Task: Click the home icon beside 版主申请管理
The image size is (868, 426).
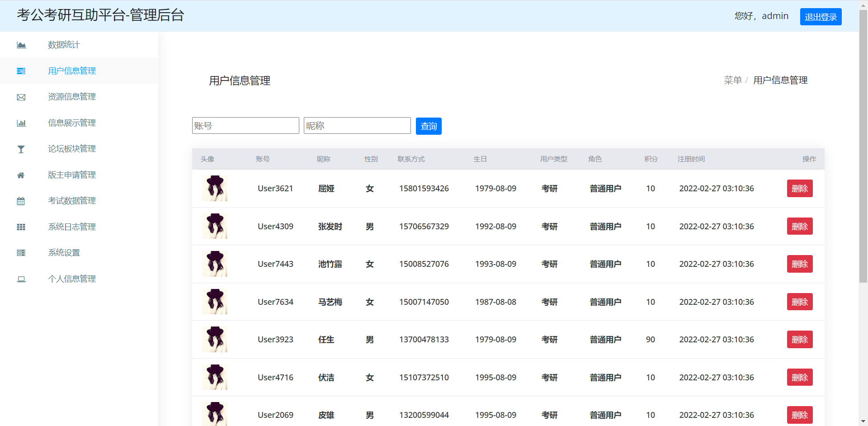Action: pyautogui.click(x=21, y=175)
